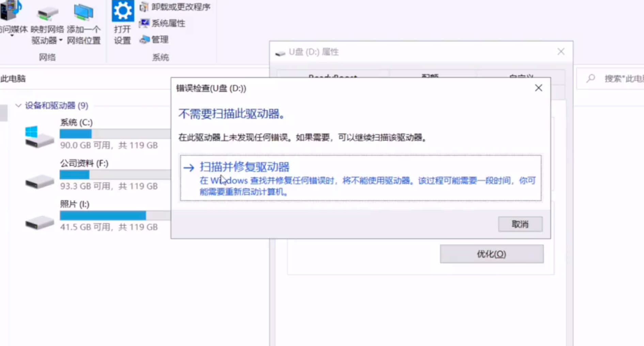Click the arrow icon beside scan and repair

[189, 168]
